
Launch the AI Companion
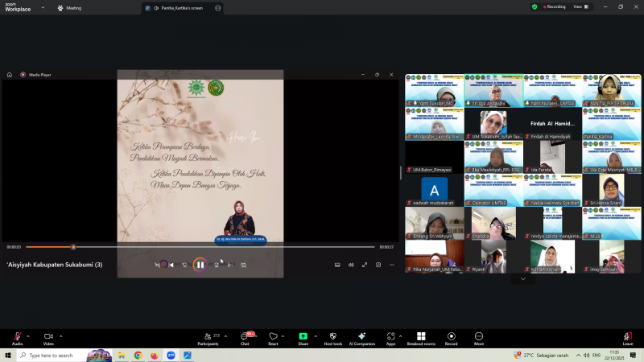361,336
